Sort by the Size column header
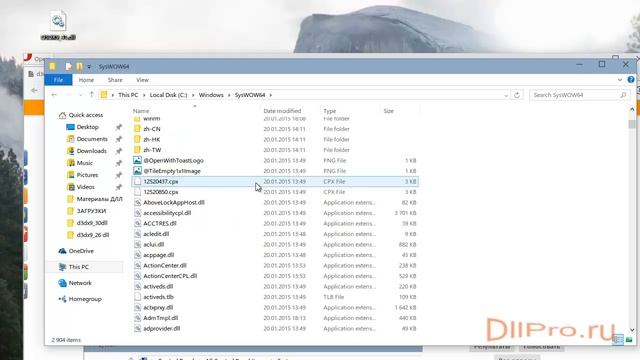Viewport: 640px width, 360px height. tap(400, 111)
